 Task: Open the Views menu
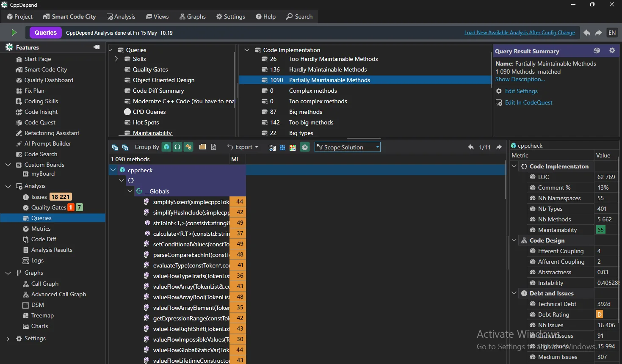(157, 17)
